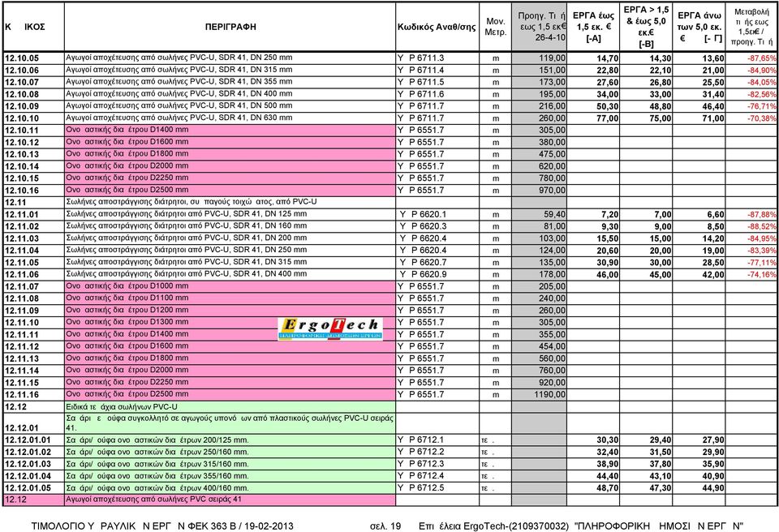Select value 30,30 in row 12.12.01.01
Image resolution: width=779 pixels, height=532 pixels.
click(608, 440)
